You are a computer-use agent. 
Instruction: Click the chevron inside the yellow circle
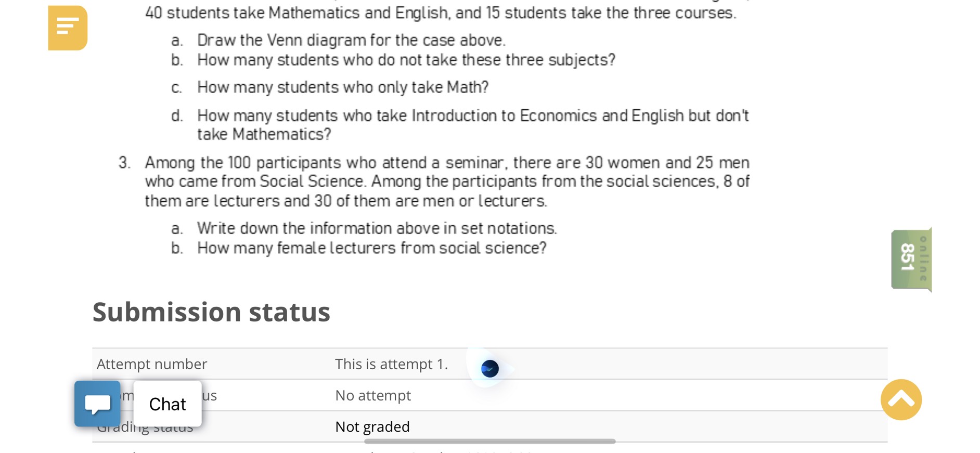coord(901,400)
